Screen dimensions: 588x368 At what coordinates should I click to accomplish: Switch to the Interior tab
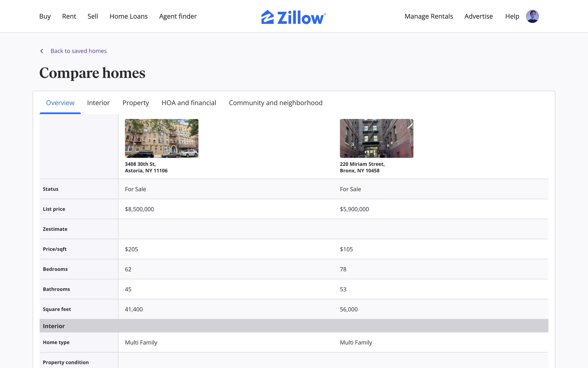(x=98, y=103)
